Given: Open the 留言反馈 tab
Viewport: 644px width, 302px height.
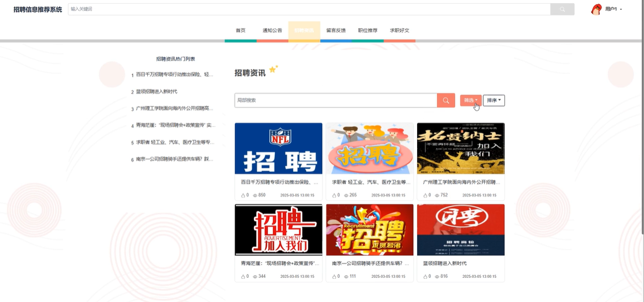Looking at the screenshot, I should coord(336,30).
